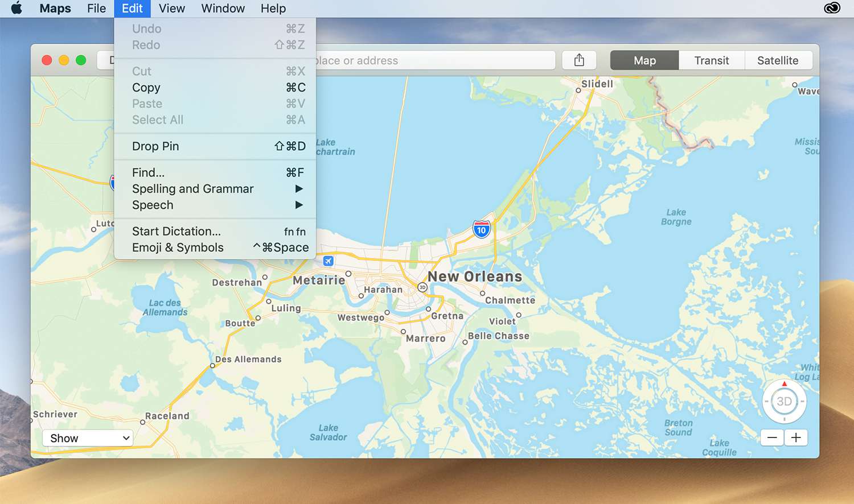
Task: Zoom out with the minus button
Action: pyautogui.click(x=772, y=437)
